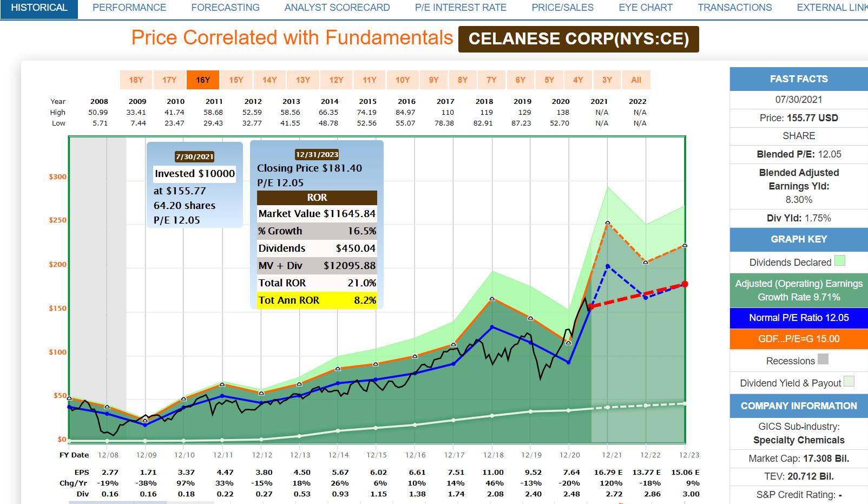Screen dimensions: 868x504
Task: Click the 12/31/2023 closing date label
Action: click(317, 155)
